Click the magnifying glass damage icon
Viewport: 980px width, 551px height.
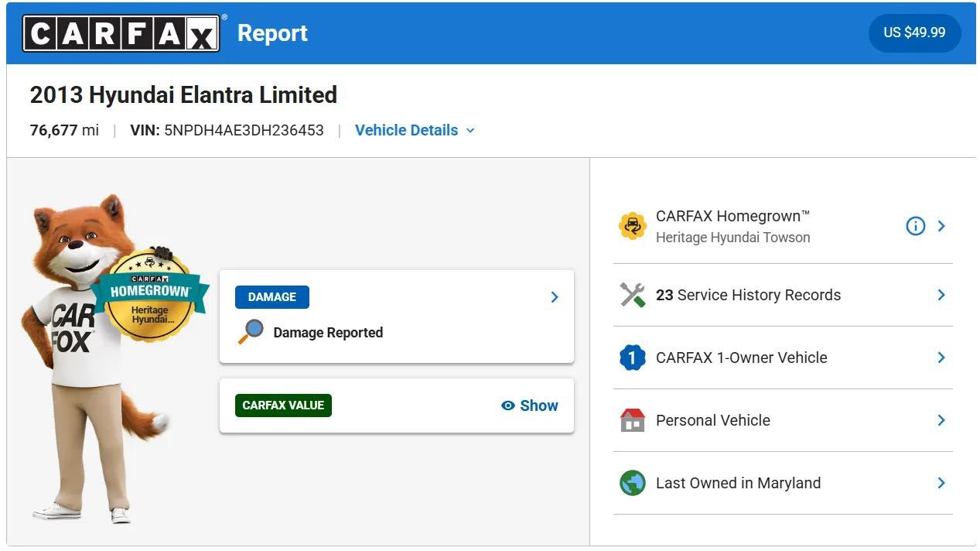click(251, 332)
